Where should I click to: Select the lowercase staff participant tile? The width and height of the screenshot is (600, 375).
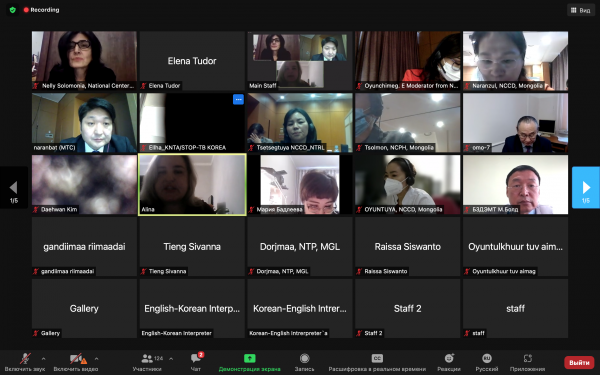click(515, 308)
